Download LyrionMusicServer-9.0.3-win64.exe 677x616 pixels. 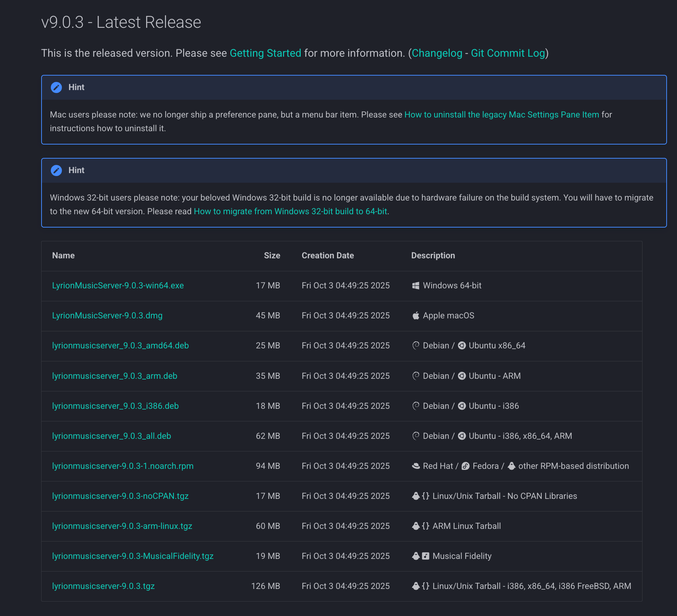point(118,285)
